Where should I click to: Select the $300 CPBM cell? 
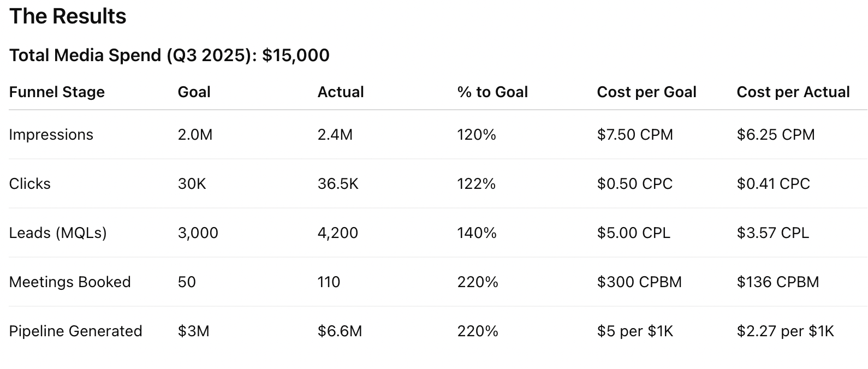(x=639, y=282)
